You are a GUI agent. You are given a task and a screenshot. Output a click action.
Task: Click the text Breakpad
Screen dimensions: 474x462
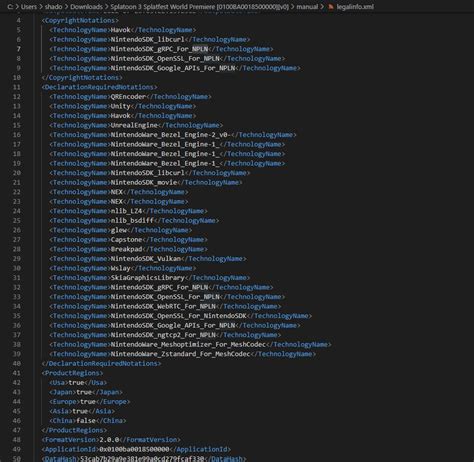point(126,249)
